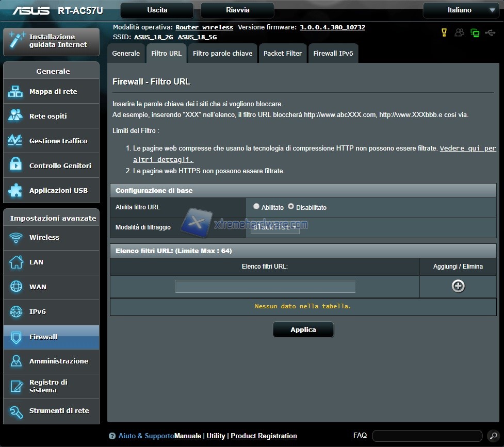The width and height of the screenshot is (504, 447).
Task: Open the Italiano language dropdown
Action: pos(460,10)
